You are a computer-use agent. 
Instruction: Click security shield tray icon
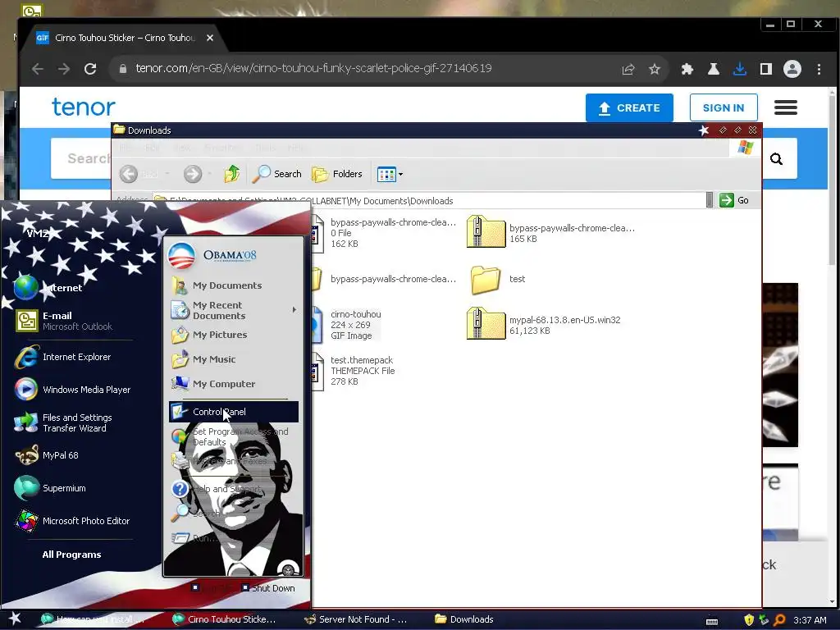pyautogui.click(x=749, y=620)
